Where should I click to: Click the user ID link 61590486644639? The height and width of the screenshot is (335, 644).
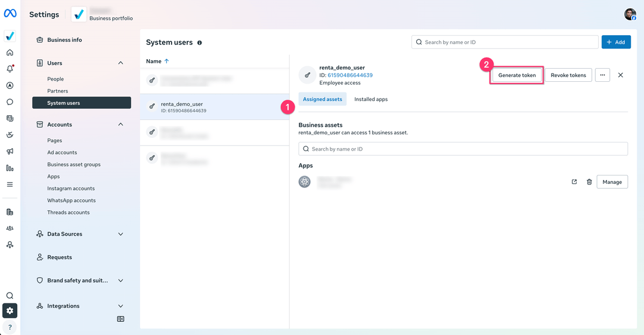(350, 75)
